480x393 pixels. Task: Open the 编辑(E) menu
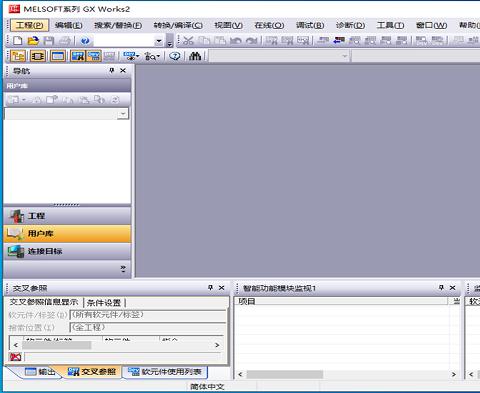[x=68, y=25]
